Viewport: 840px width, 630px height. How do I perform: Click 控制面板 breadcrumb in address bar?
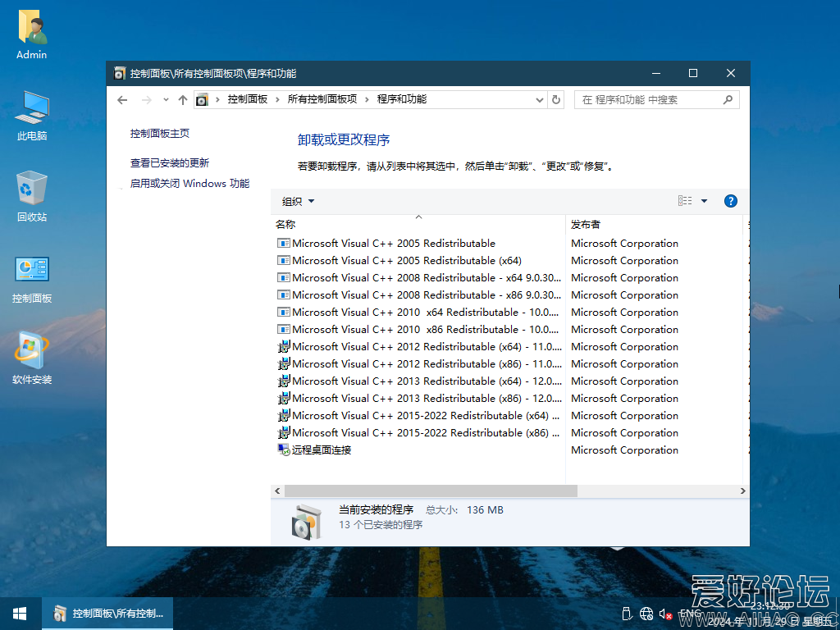(248, 99)
